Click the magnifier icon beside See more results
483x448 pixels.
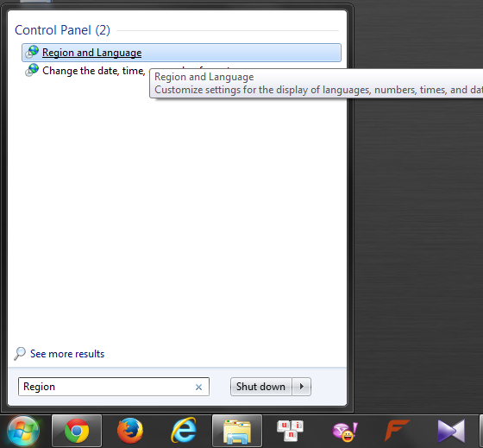click(x=20, y=354)
